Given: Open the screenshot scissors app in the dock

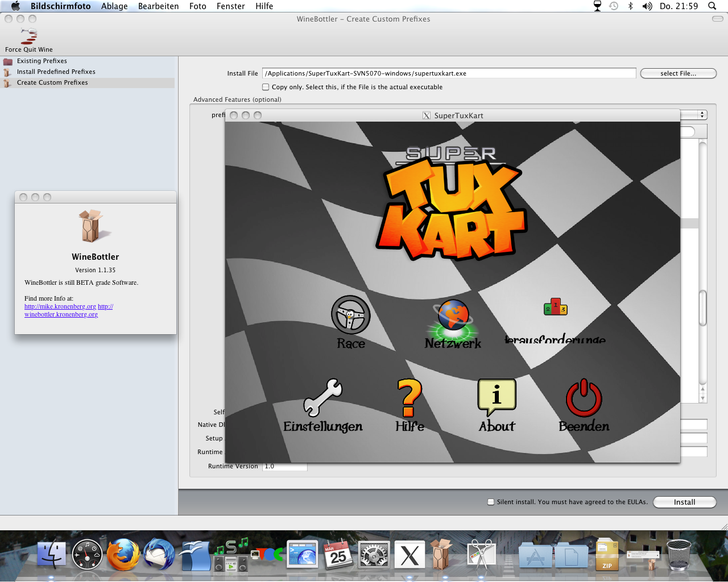Looking at the screenshot, I should pos(481,555).
